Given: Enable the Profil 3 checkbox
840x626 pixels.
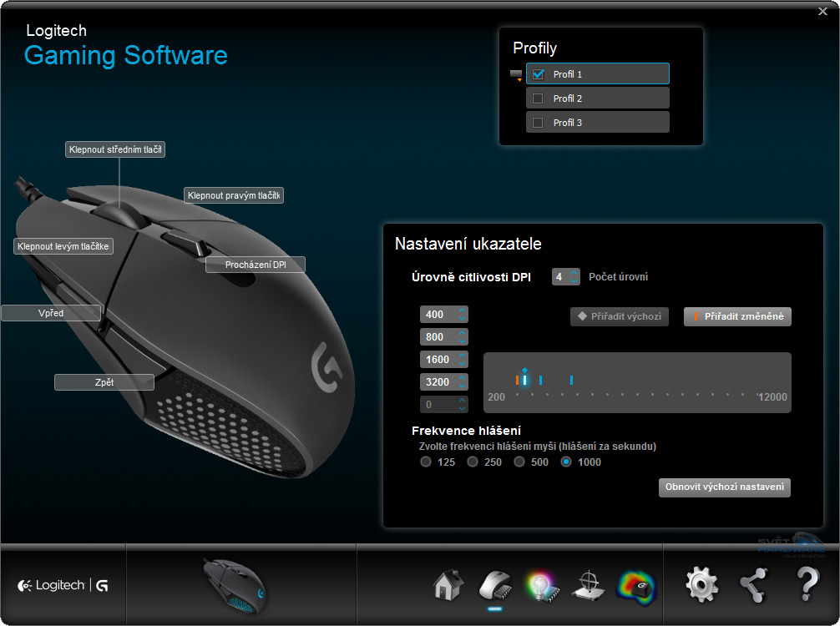Looking at the screenshot, I should 538,122.
